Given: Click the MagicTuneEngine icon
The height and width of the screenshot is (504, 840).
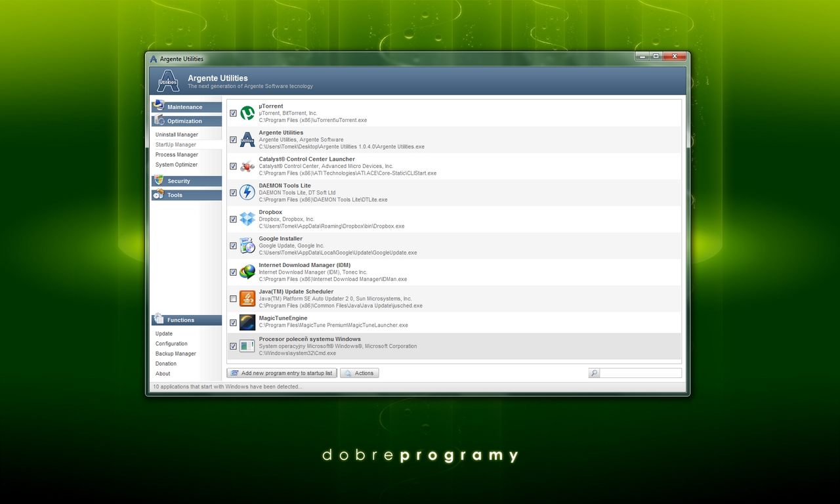Looking at the screenshot, I should pyautogui.click(x=247, y=322).
